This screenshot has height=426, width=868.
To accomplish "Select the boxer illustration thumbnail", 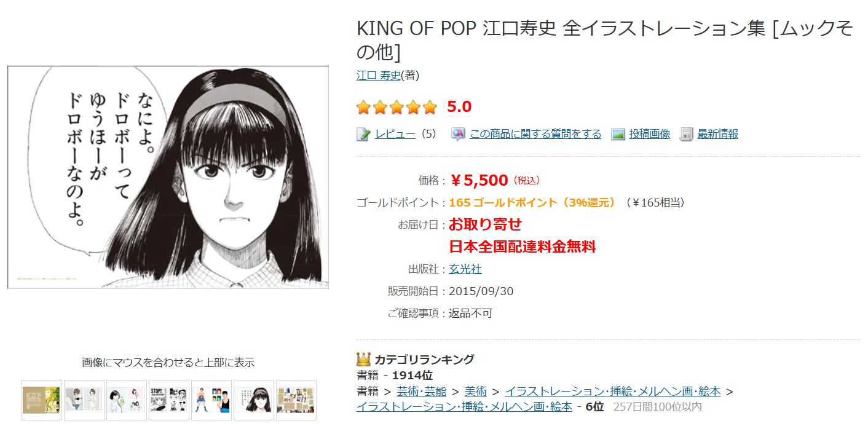I will pyautogui.click(x=211, y=400).
